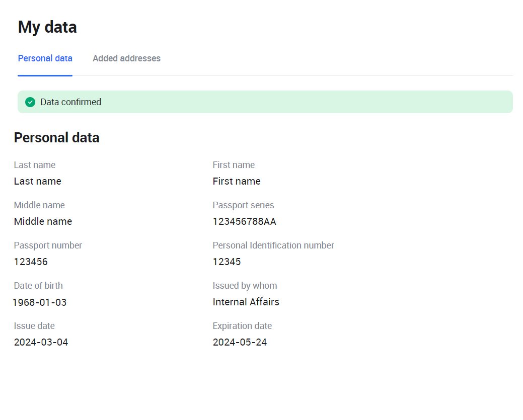Select the identification number value 12345

(227, 262)
